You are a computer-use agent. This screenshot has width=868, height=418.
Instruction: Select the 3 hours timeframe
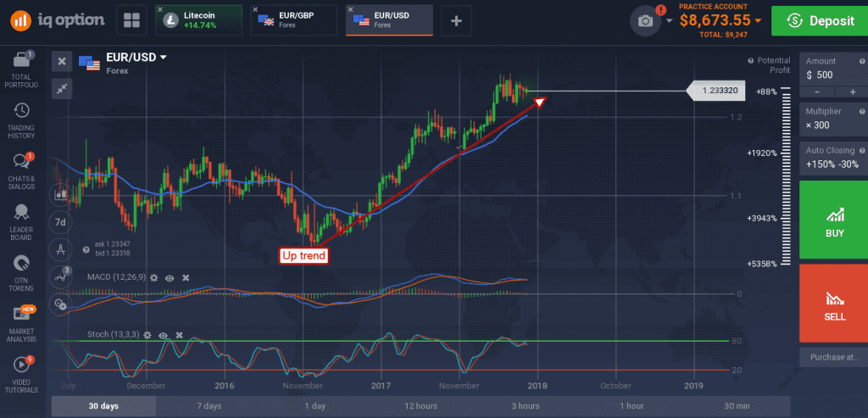tap(526, 406)
